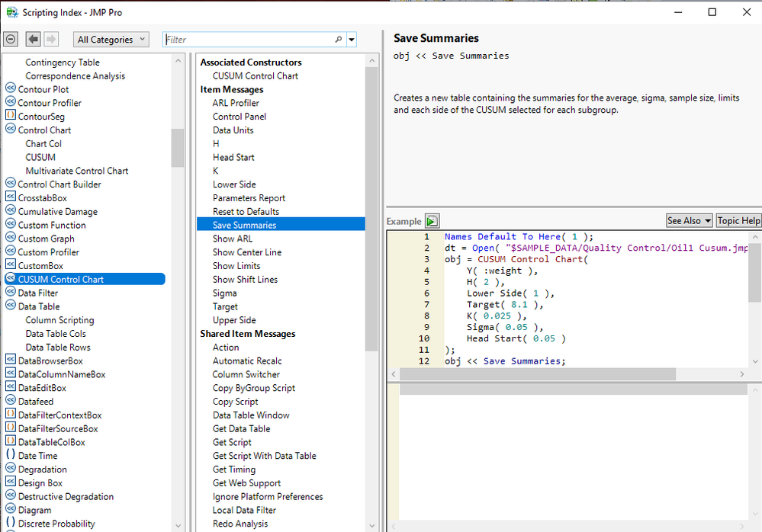Select the Show Shift Lines message
The image size is (762, 532).
tap(245, 280)
